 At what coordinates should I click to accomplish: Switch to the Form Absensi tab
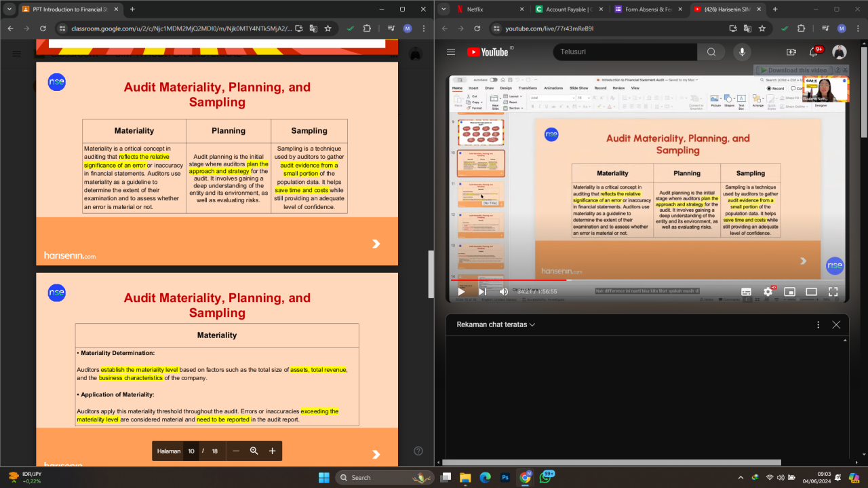click(647, 10)
